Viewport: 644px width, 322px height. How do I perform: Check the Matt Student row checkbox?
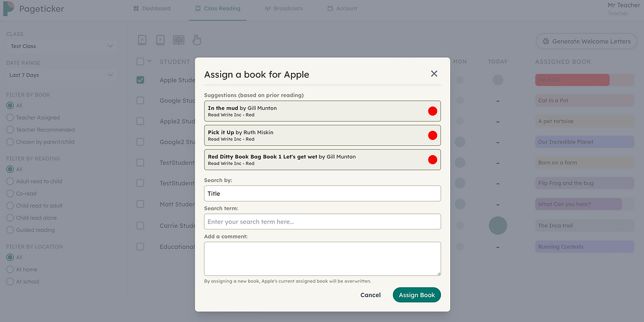[x=141, y=204]
